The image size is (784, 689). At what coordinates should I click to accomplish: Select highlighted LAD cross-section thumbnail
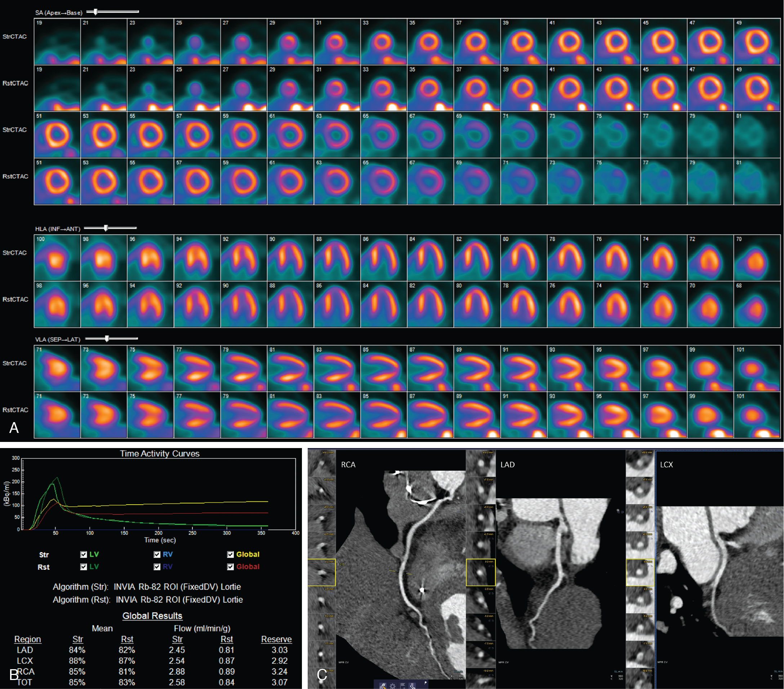click(481, 572)
